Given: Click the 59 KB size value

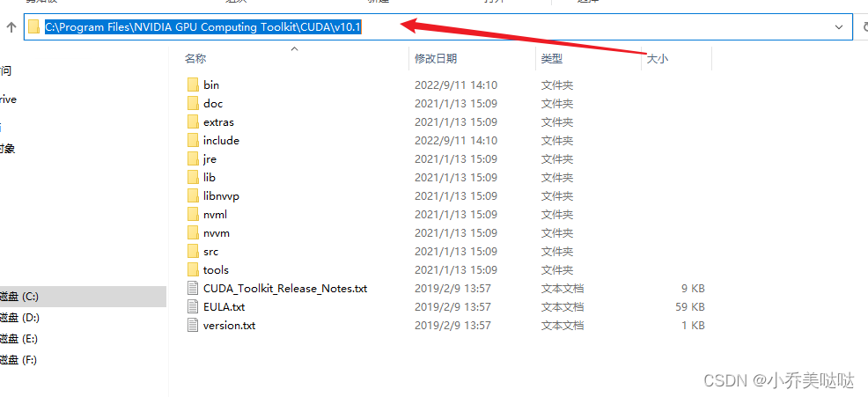Looking at the screenshot, I should (690, 306).
